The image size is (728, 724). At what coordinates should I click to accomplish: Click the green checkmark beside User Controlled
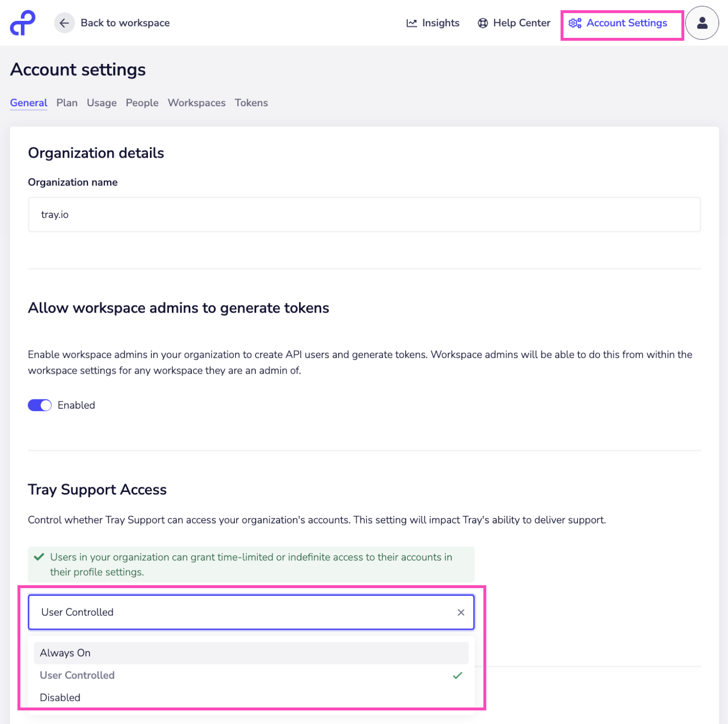457,675
